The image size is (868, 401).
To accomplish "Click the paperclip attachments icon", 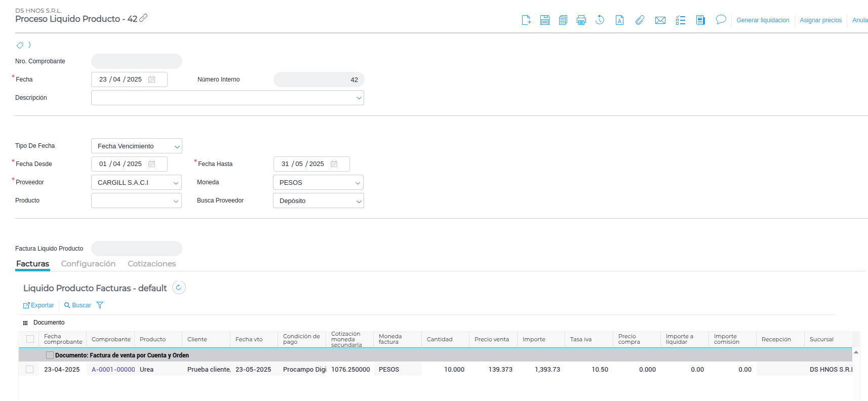I will (x=640, y=20).
